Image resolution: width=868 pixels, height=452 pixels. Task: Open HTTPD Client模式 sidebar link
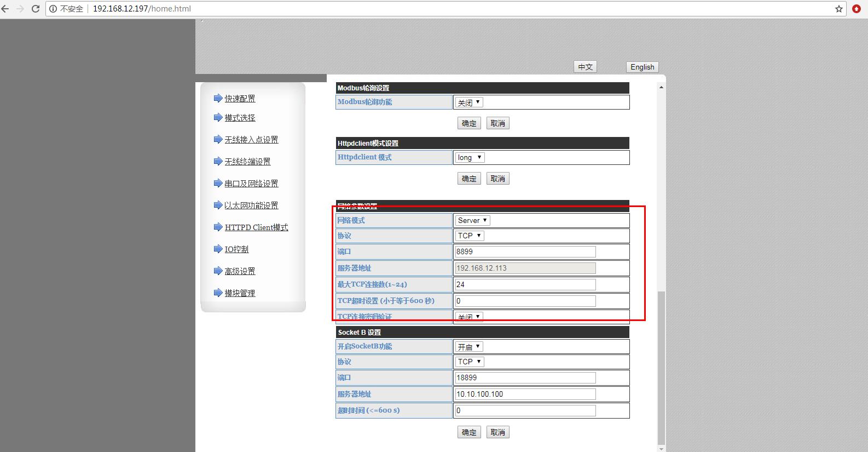tap(256, 227)
